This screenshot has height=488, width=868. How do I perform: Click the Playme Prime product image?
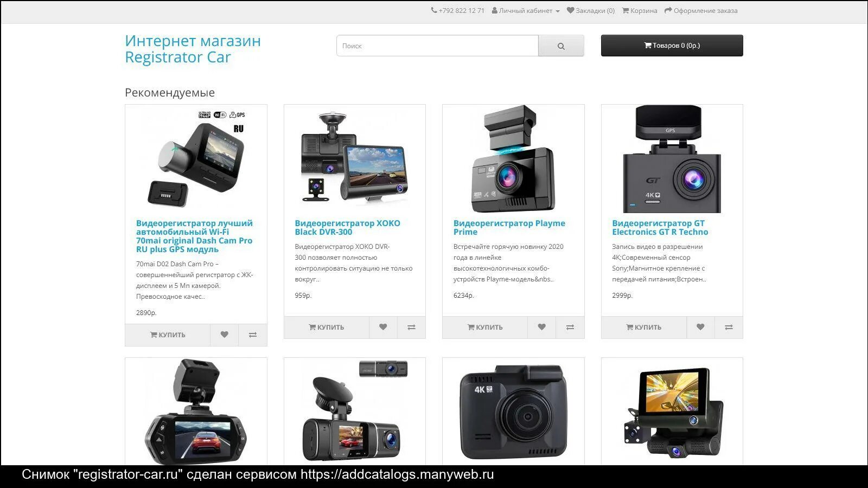513,159
